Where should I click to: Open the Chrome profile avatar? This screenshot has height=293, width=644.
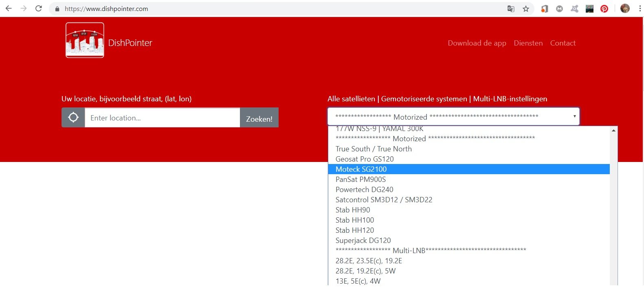[x=625, y=9]
